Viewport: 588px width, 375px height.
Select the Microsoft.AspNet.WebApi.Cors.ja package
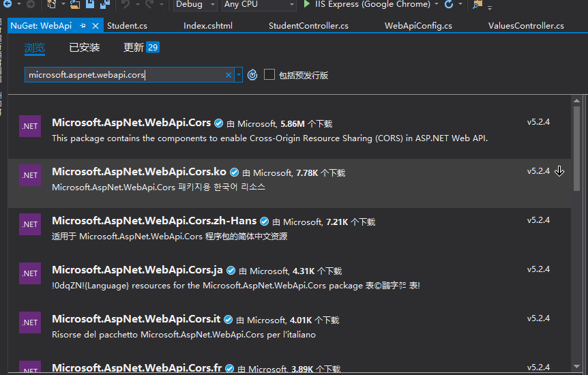pos(289,282)
